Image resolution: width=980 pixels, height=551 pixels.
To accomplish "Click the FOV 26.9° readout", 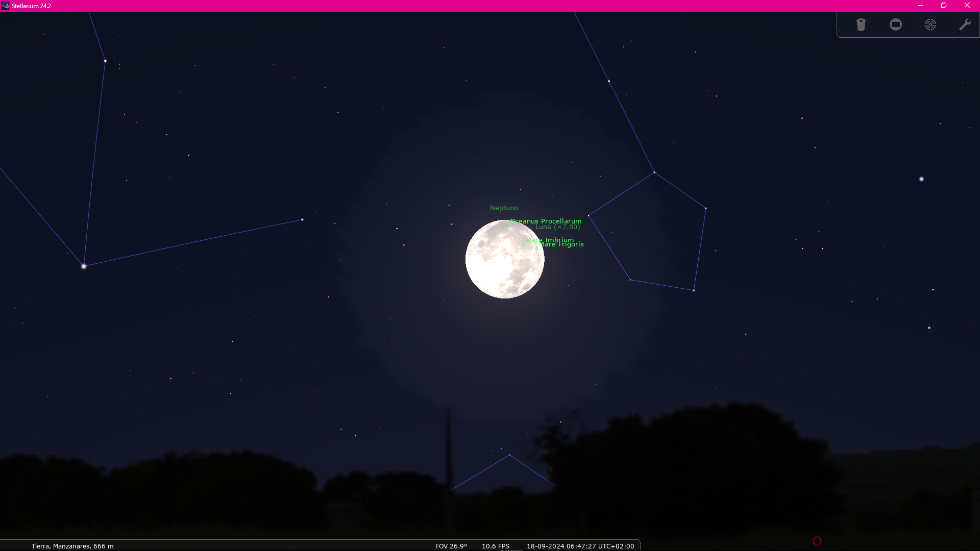I will 451,546.
